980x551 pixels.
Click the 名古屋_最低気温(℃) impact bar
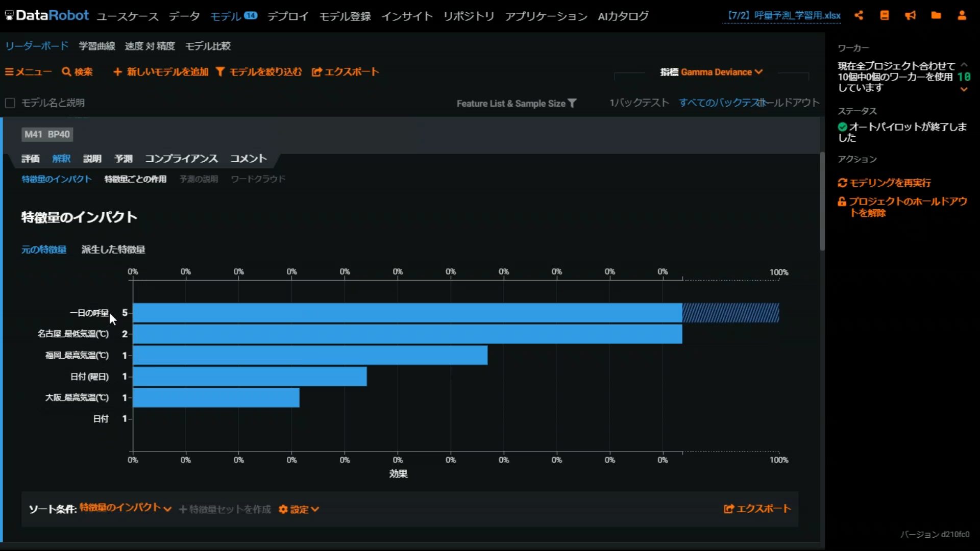tap(407, 334)
